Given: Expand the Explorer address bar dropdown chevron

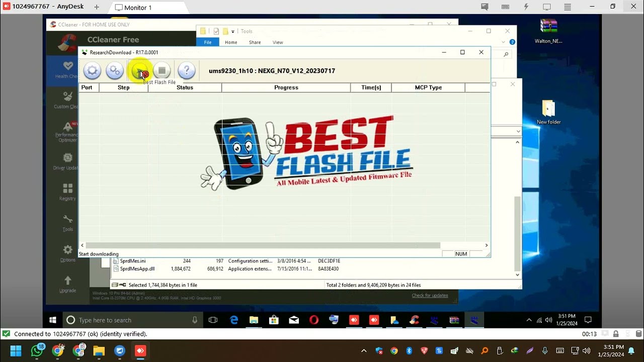Looking at the screenshot, I should (518, 132).
